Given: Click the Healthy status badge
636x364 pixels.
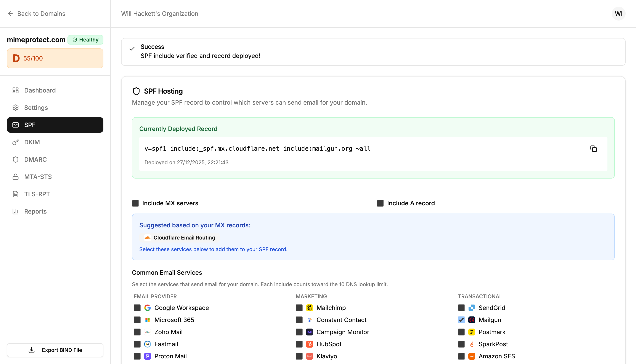Looking at the screenshot, I should [x=85, y=40].
